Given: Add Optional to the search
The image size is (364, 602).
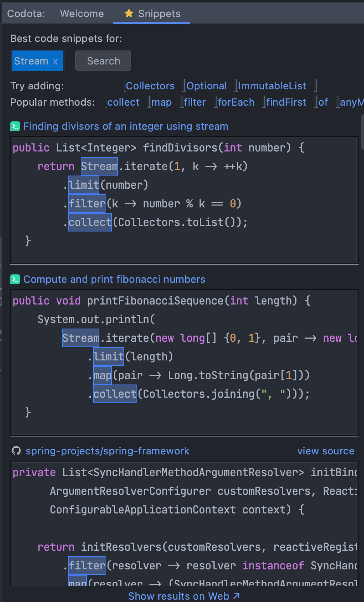Looking at the screenshot, I should pos(206,86).
